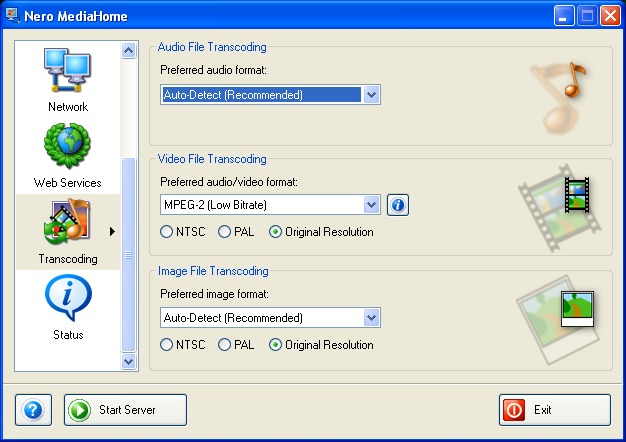The height and width of the screenshot is (442, 626).
Task: Click the help question mark button
Action: click(34, 410)
